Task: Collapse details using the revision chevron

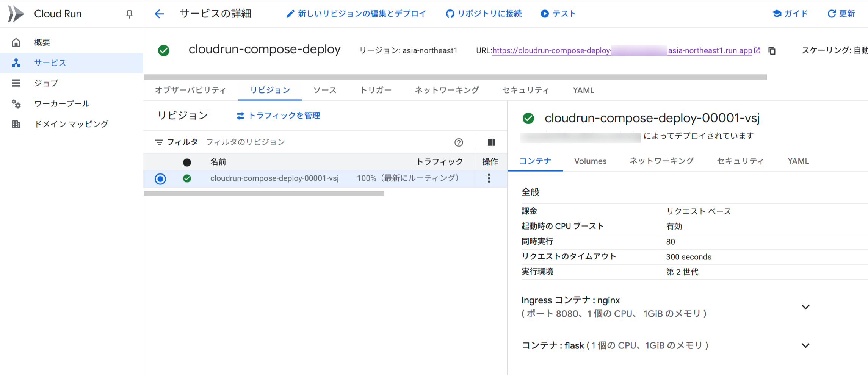Action: (x=806, y=307)
